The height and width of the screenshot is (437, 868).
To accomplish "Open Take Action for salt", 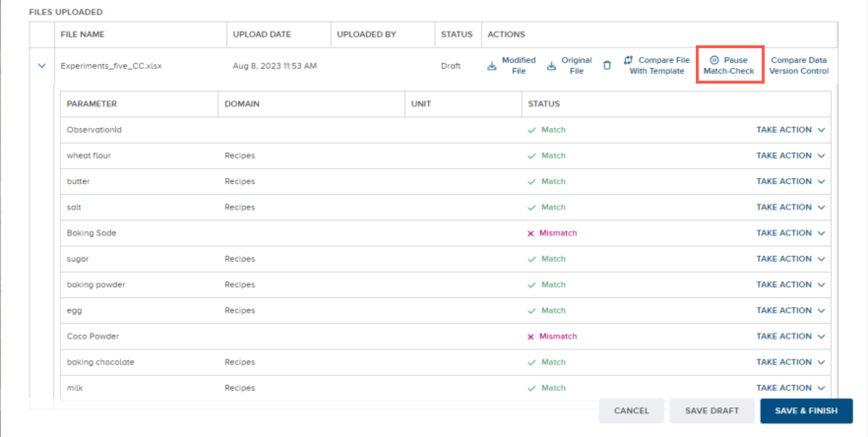I will [x=790, y=207].
